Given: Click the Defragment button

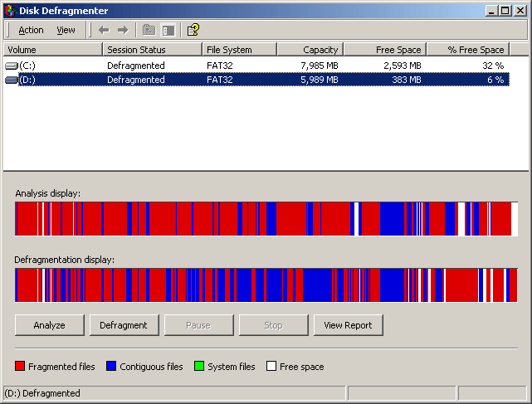Looking at the screenshot, I should coord(124,325).
